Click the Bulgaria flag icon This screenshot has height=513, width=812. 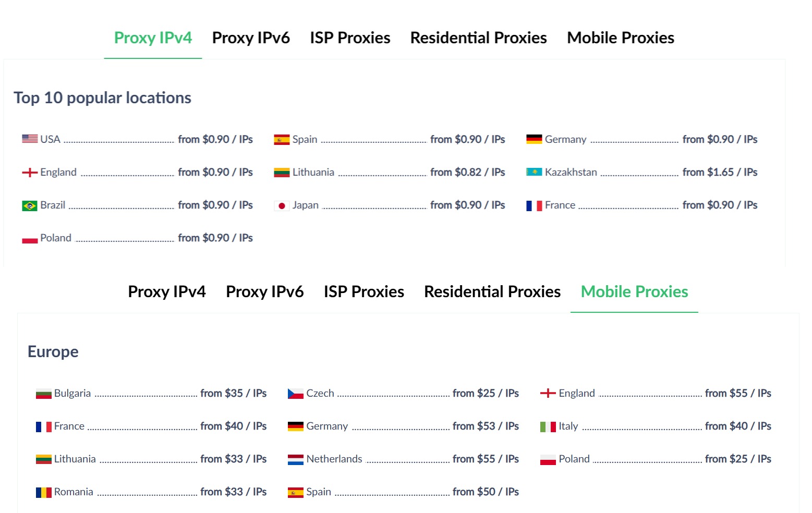[44, 394]
